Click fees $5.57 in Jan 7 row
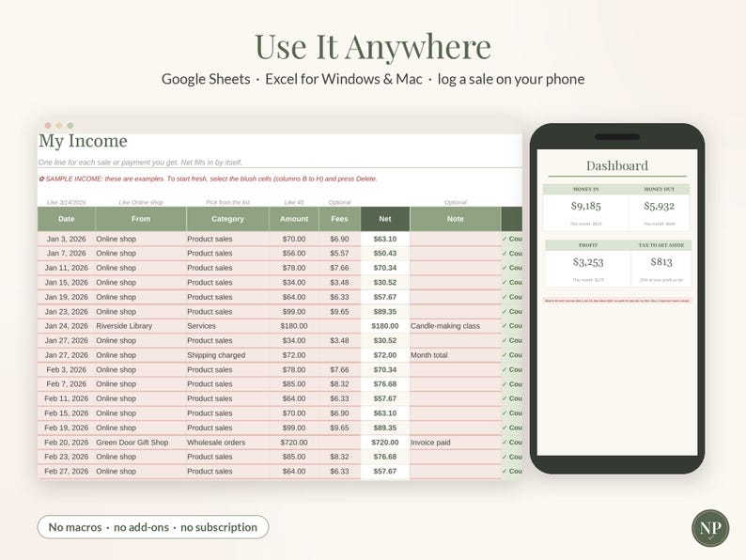 tap(340, 253)
